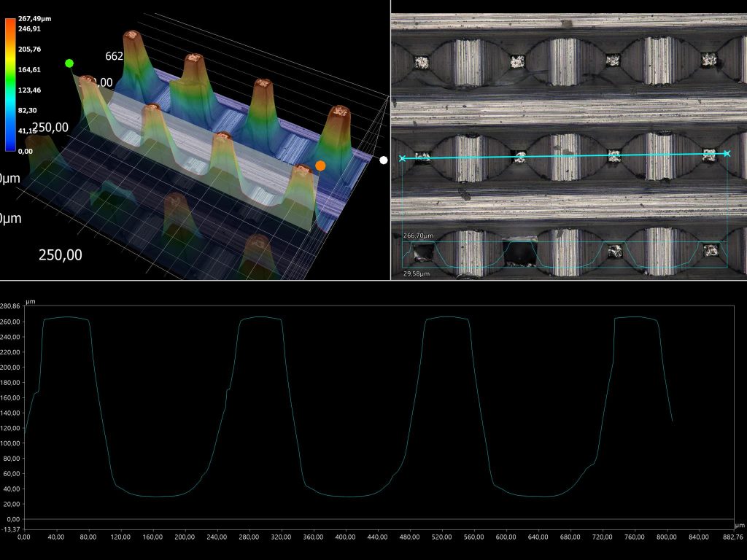Click the 266,70µm label on overlay profile
This screenshot has width=747, height=560.
point(418,236)
